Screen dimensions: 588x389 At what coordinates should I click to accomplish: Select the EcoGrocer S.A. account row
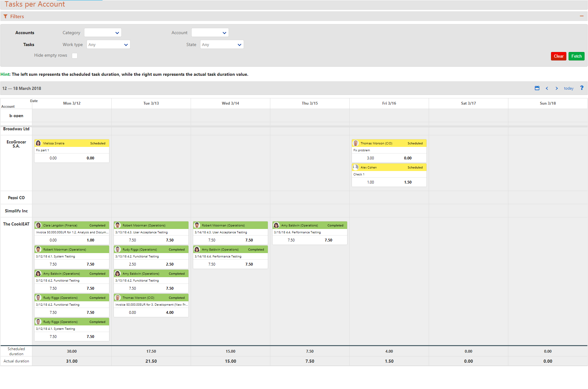[16, 144]
